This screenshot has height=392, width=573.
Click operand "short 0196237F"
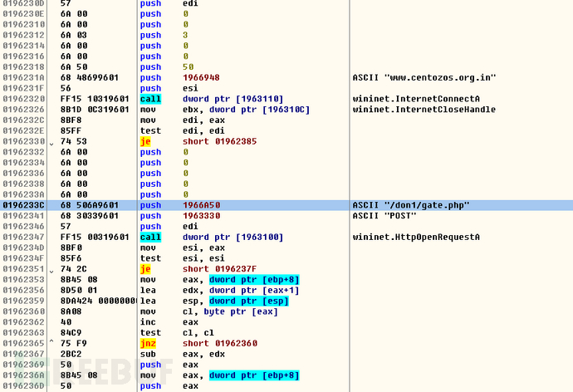point(219,269)
